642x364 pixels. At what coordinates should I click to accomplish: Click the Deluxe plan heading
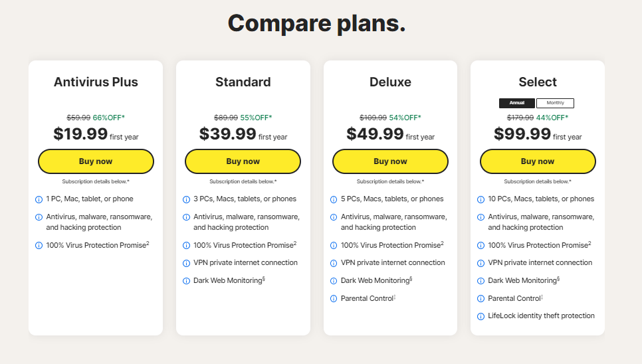(x=390, y=82)
